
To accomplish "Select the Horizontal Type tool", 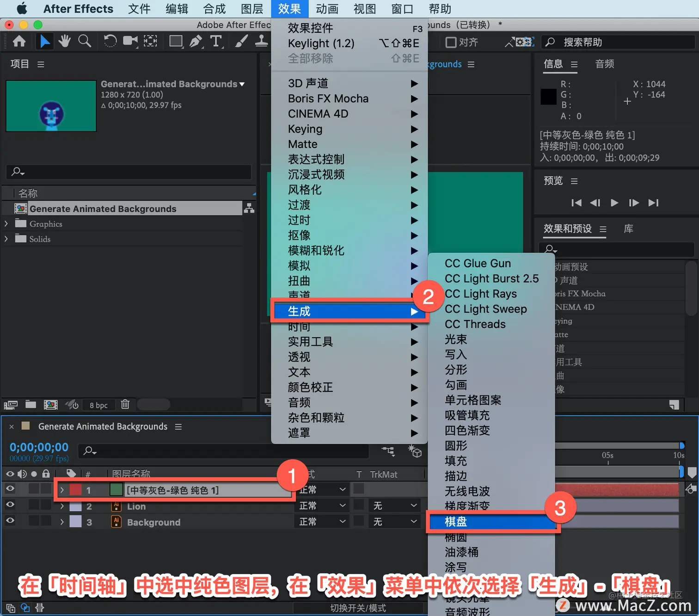I will pyautogui.click(x=216, y=41).
